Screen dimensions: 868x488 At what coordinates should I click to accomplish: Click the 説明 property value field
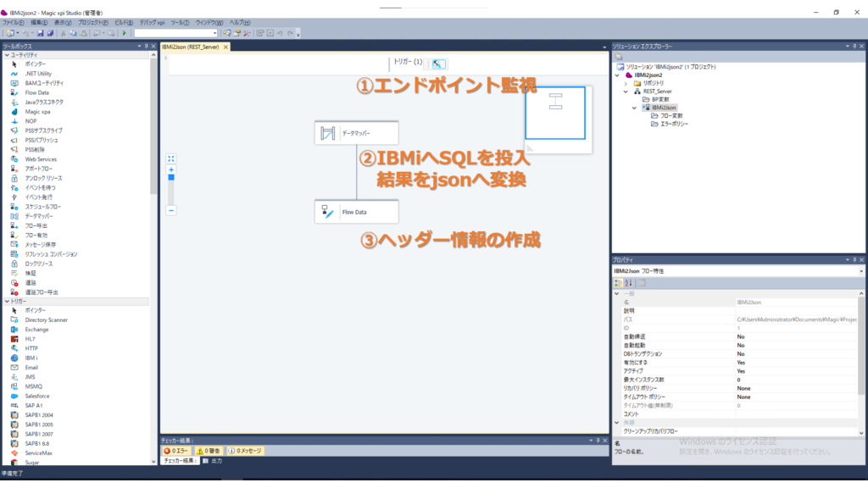797,311
